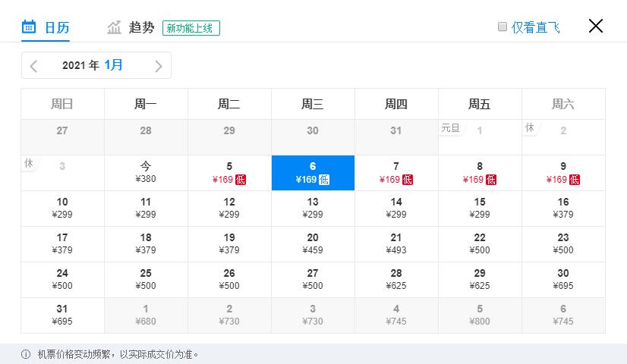627x364 pixels.
Task: Select January 24 priced ¥500
Action: (x=62, y=279)
